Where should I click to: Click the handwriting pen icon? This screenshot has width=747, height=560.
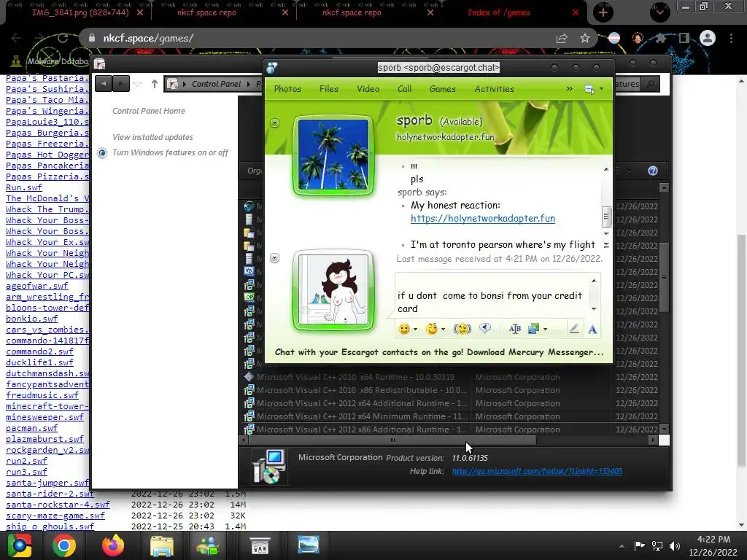(574, 329)
